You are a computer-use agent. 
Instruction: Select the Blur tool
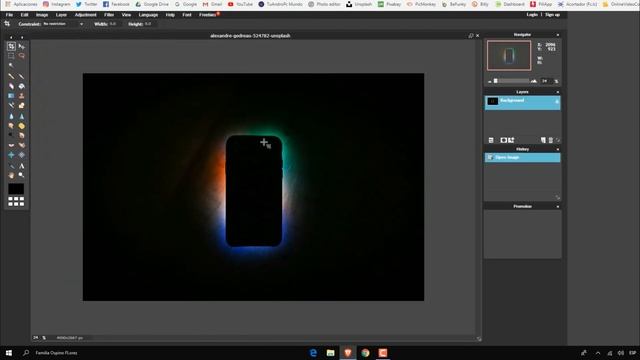coord(11,116)
